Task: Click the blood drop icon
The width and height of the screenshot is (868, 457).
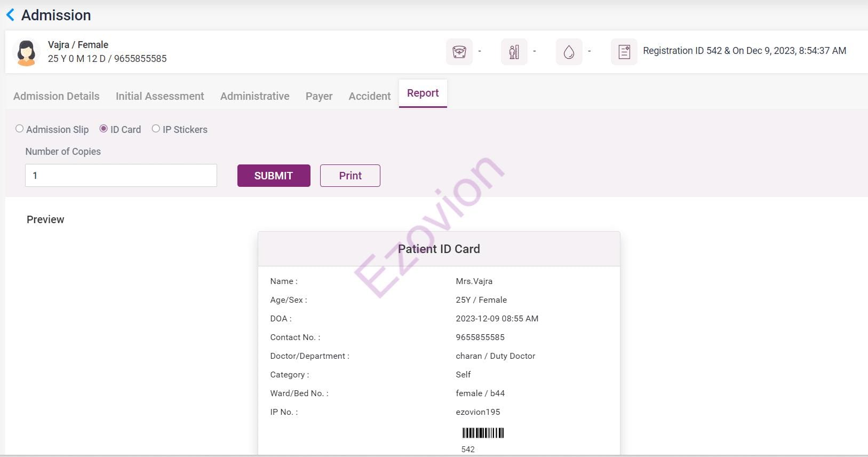Action: [x=569, y=52]
